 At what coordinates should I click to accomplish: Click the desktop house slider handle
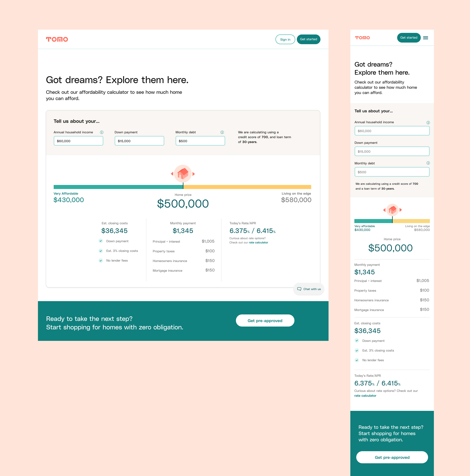point(183,174)
